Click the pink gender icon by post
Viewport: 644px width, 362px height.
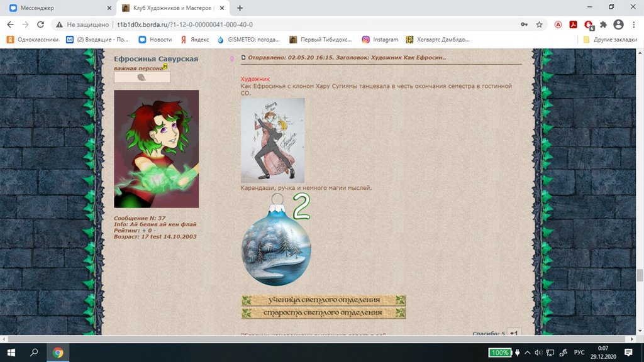click(x=232, y=58)
